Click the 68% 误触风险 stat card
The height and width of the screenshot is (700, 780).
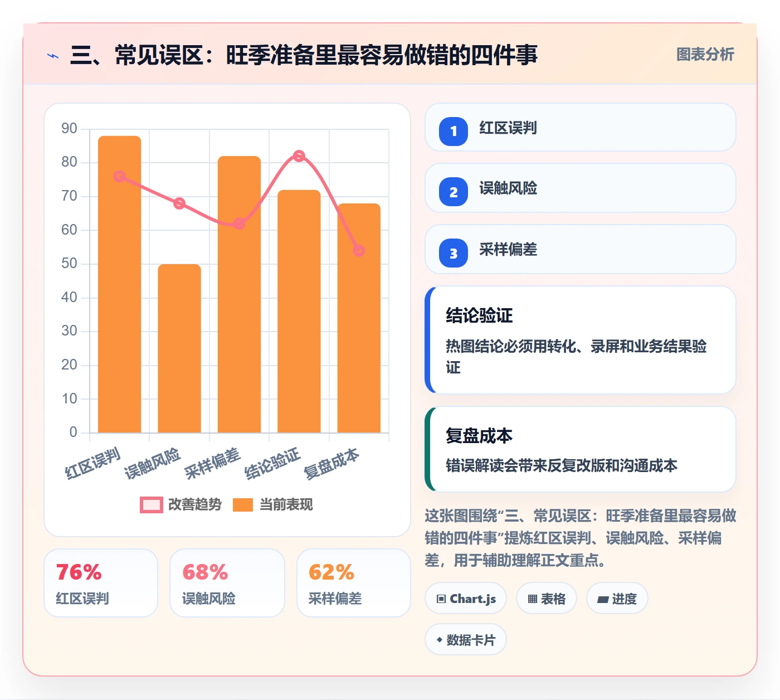(x=227, y=583)
